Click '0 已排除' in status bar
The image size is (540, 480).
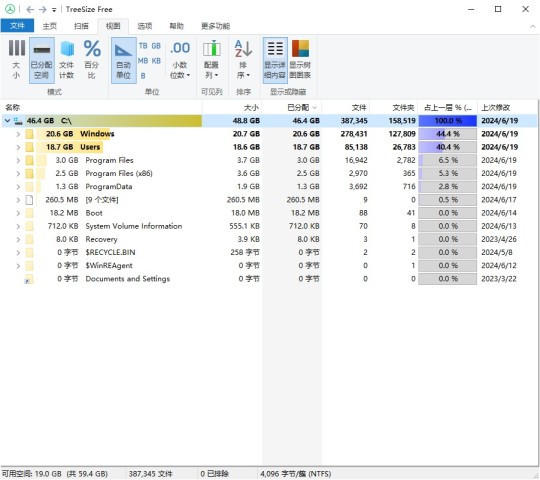[215, 474]
